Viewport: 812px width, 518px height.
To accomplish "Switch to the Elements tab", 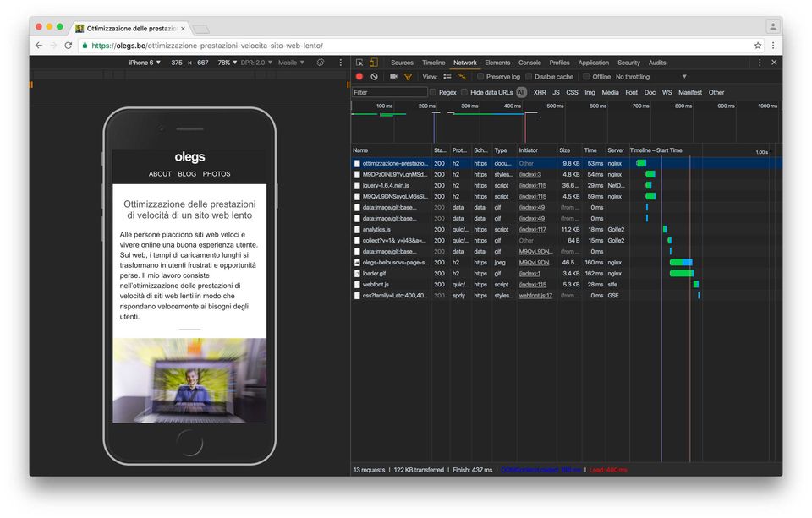I will [x=497, y=63].
